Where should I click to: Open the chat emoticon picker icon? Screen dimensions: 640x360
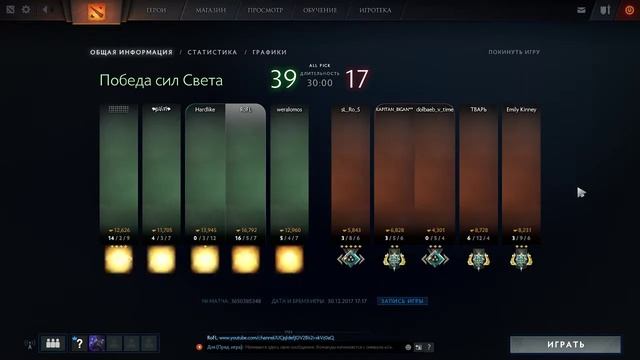[408, 347]
